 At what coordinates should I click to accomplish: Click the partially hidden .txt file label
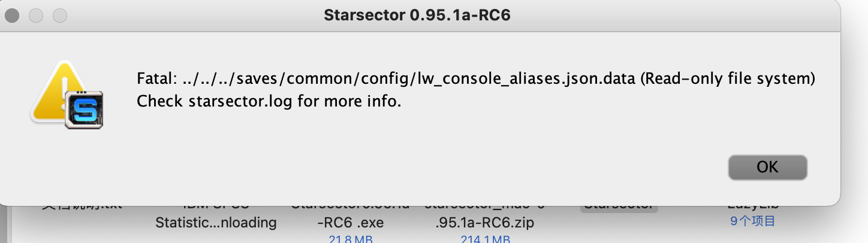(x=82, y=205)
